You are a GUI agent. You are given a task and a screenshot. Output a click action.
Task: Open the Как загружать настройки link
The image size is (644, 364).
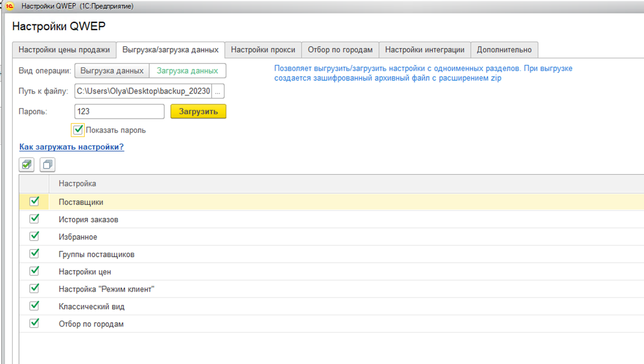[x=72, y=147]
